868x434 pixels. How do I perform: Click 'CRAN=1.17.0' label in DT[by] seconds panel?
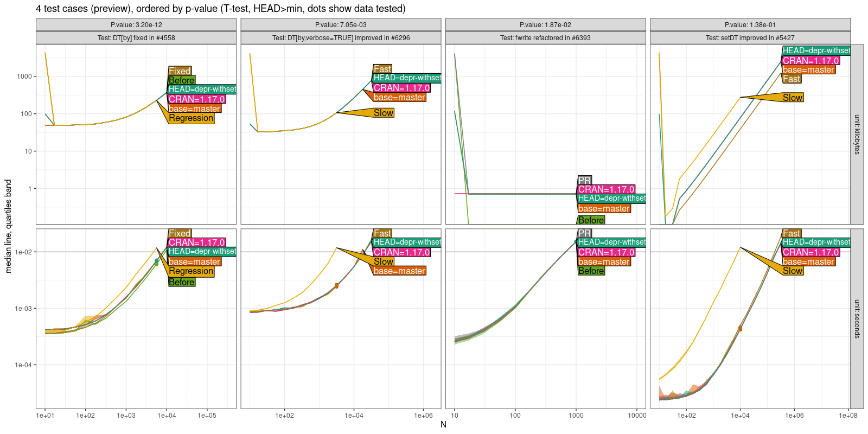pyautogui.click(x=196, y=242)
